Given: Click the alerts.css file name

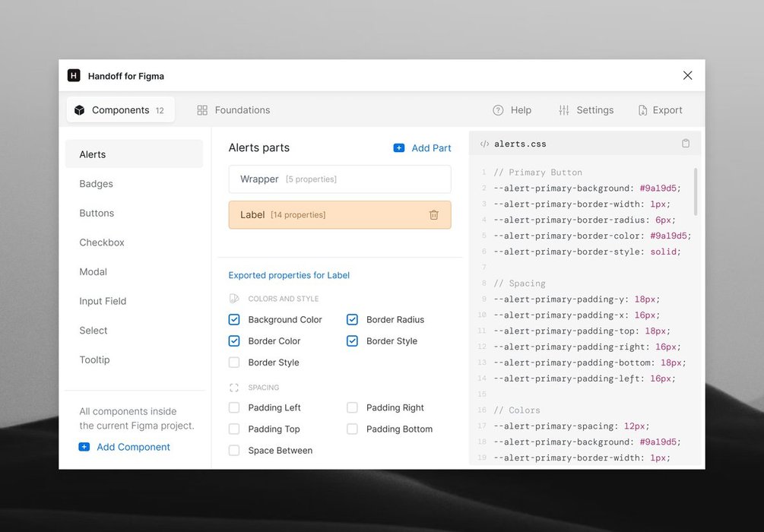Looking at the screenshot, I should pyautogui.click(x=520, y=144).
